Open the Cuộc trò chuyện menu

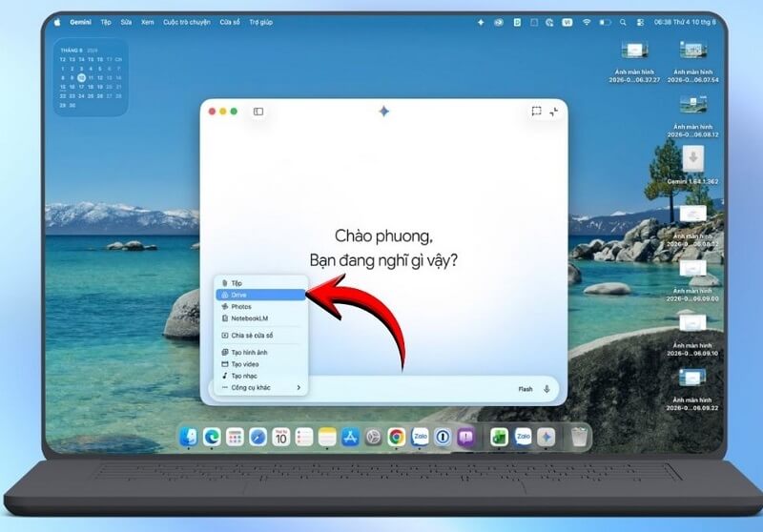(187, 22)
